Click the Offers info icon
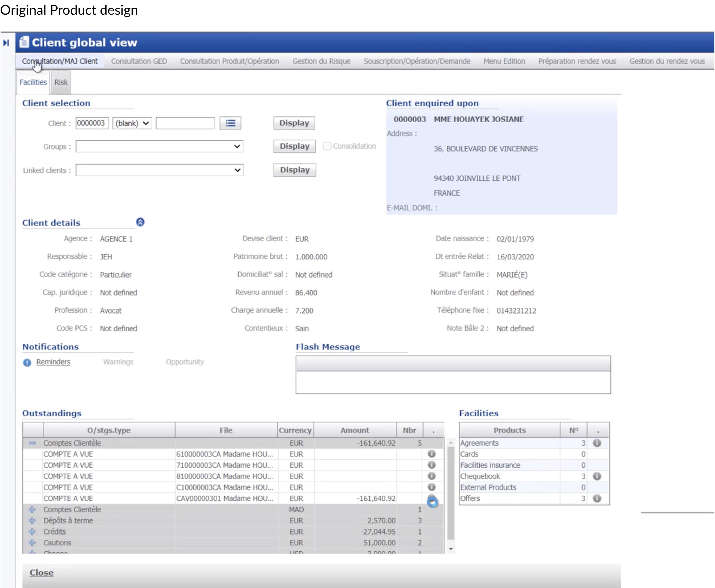 597,498
